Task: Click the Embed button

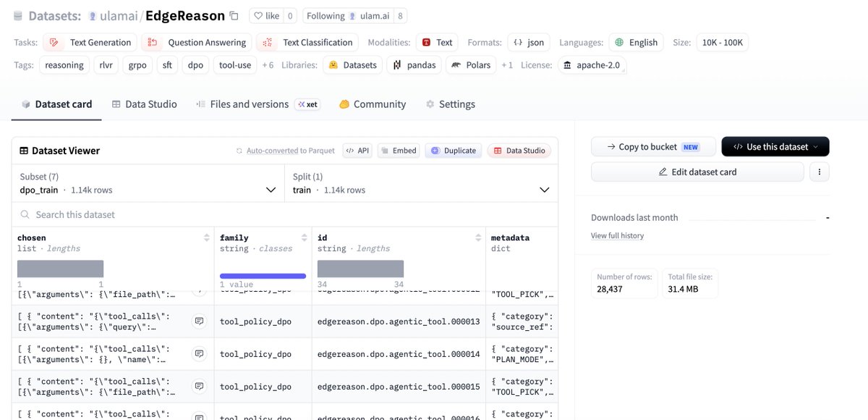Action: coord(399,151)
